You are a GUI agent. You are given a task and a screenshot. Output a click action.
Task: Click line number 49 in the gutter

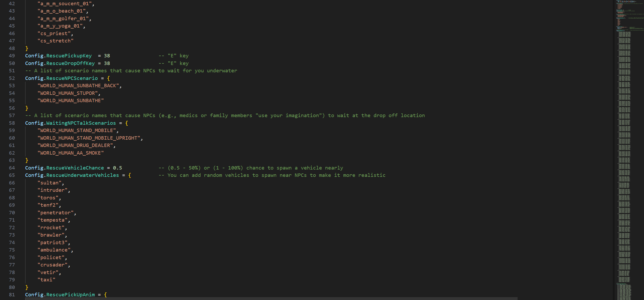click(12, 56)
